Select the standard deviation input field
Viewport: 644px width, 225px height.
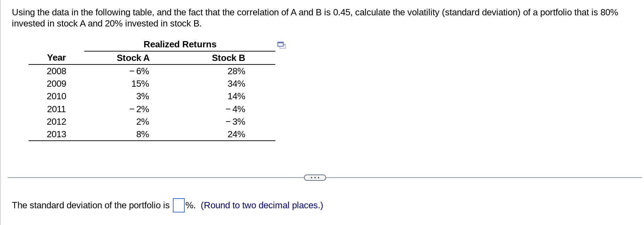tap(178, 205)
